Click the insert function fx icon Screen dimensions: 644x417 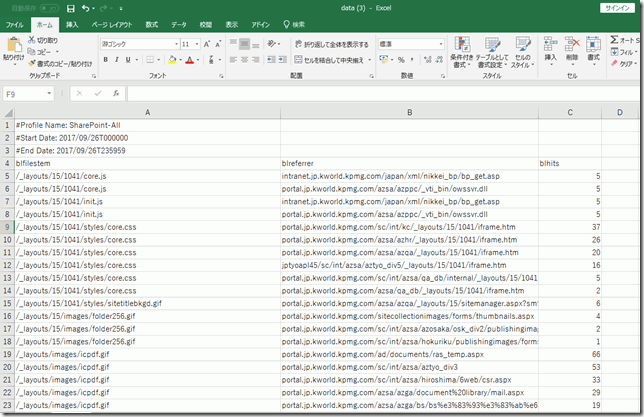[x=116, y=94]
